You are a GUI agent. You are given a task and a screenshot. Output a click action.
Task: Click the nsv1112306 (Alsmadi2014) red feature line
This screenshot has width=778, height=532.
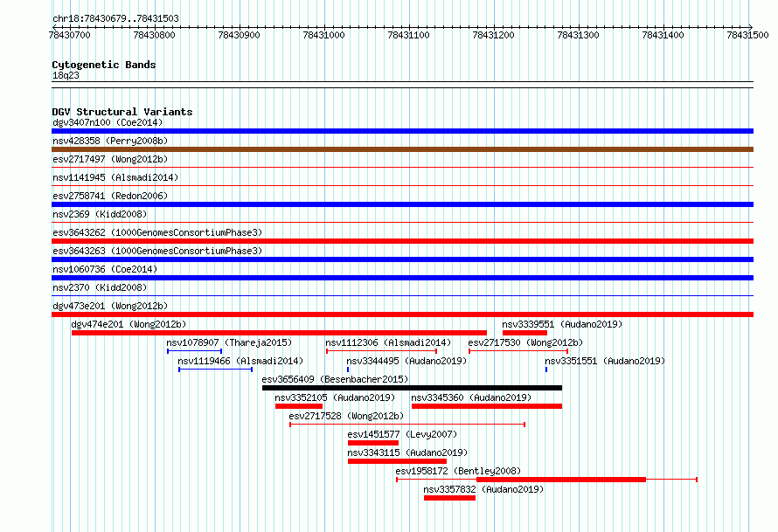click(x=381, y=351)
